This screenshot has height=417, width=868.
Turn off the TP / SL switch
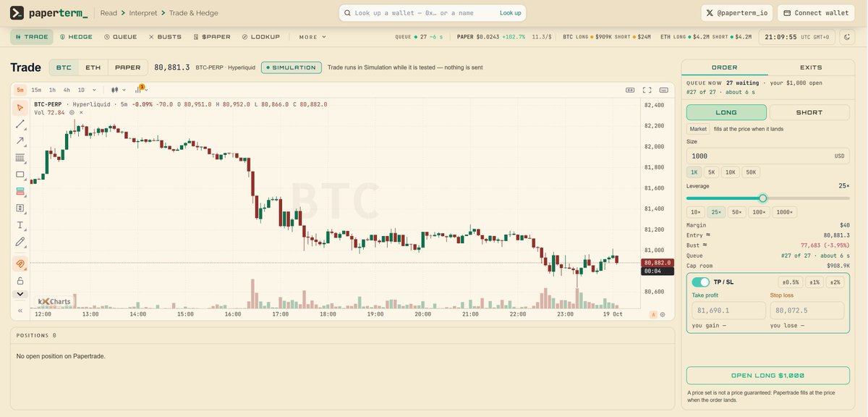tap(700, 282)
